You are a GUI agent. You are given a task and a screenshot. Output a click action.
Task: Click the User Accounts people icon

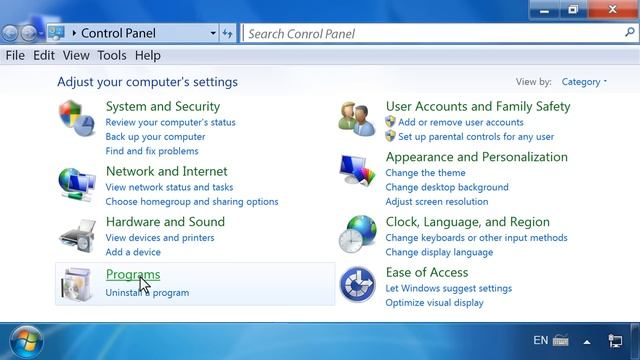[357, 118]
